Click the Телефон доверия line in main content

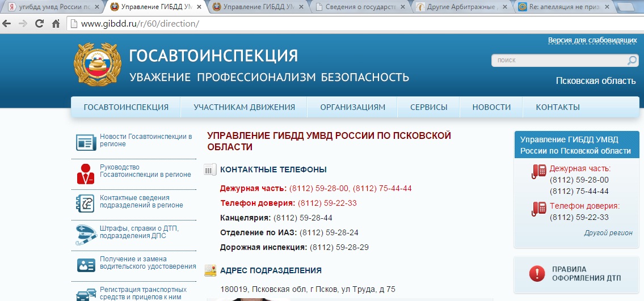(x=288, y=203)
